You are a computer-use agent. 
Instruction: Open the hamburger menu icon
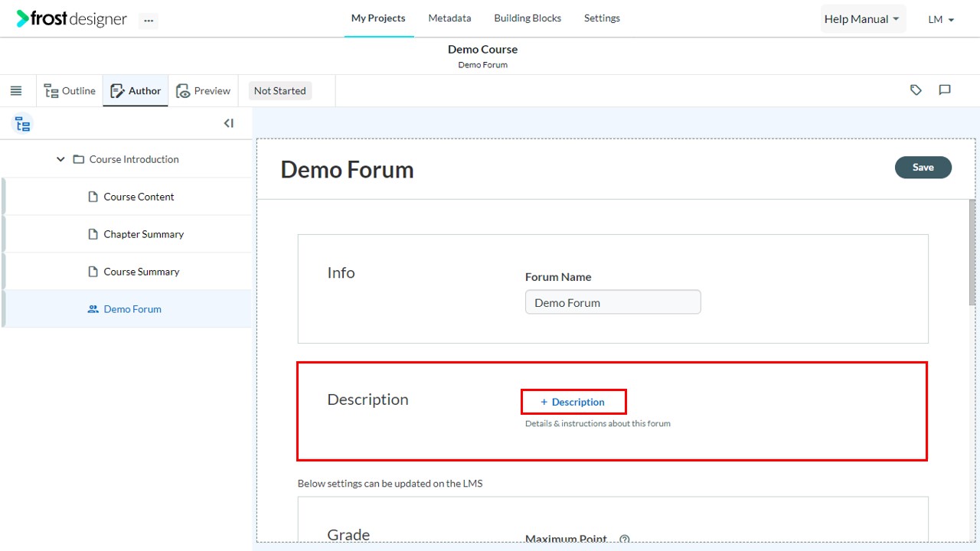(16, 90)
